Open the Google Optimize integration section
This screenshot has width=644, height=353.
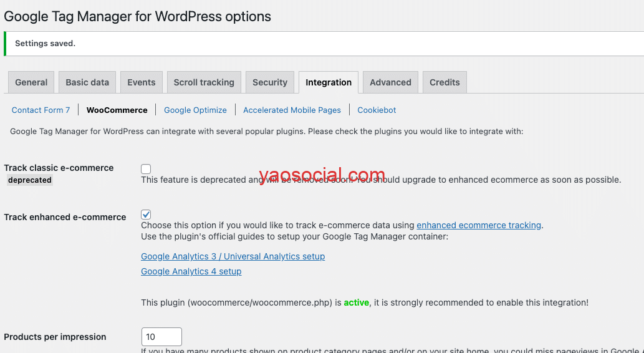pyautogui.click(x=195, y=110)
